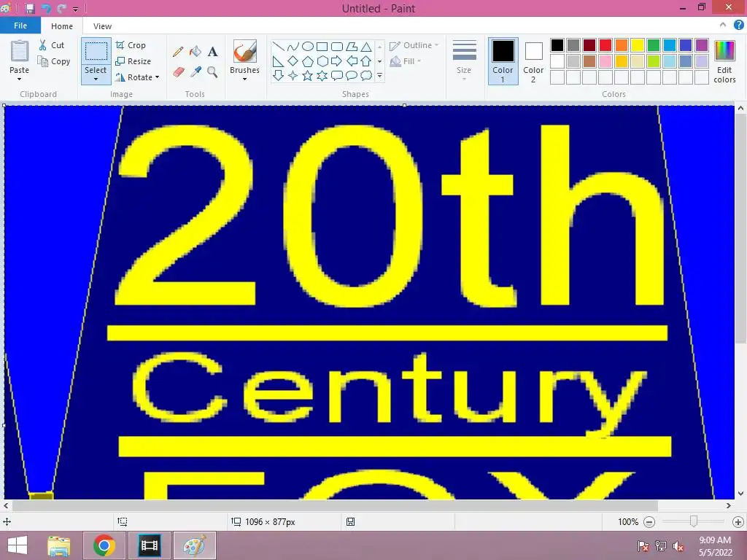Screen dimensions: 747x560
Task: Select the Eraser tool
Action: pyautogui.click(x=178, y=72)
